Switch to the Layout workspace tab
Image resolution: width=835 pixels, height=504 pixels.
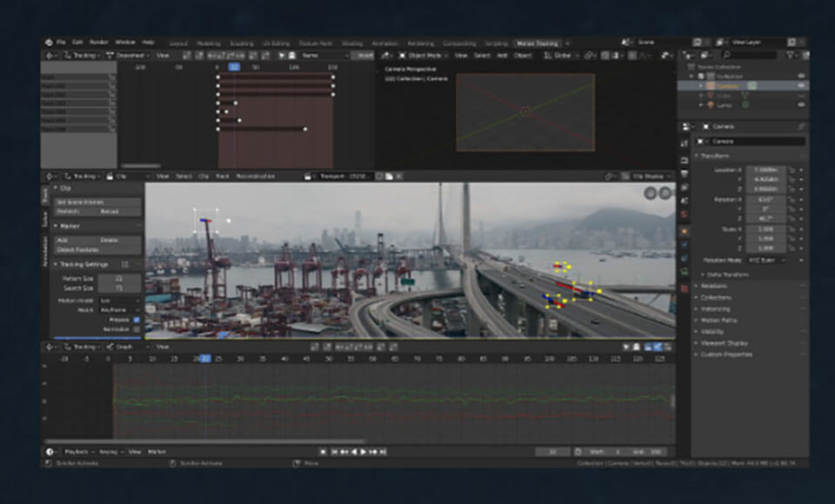(x=178, y=43)
